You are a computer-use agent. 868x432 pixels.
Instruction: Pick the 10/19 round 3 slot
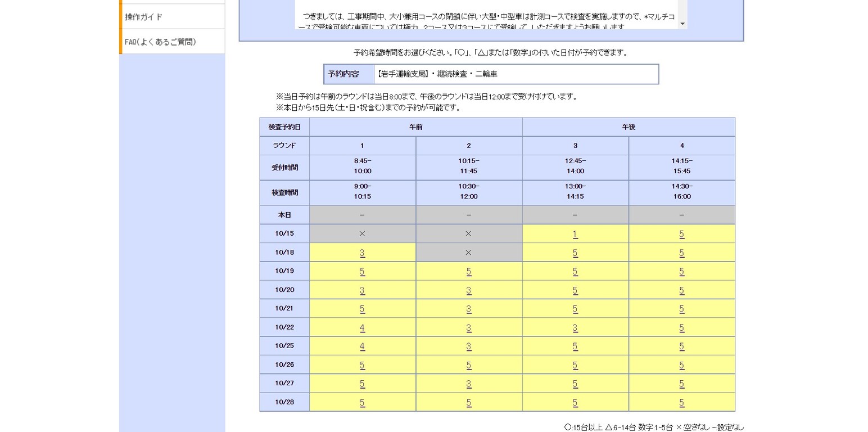pyautogui.click(x=575, y=272)
